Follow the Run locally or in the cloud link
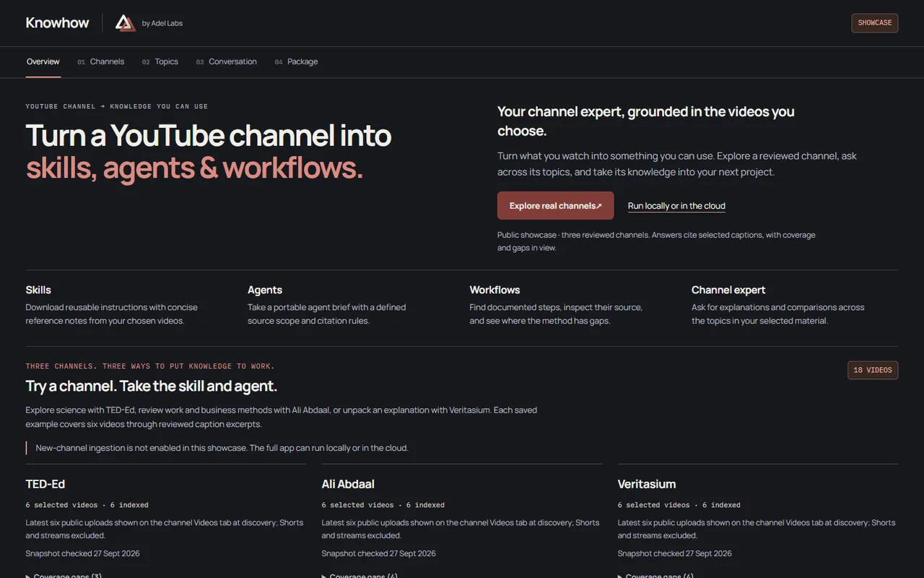924x578 pixels. [x=676, y=206]
